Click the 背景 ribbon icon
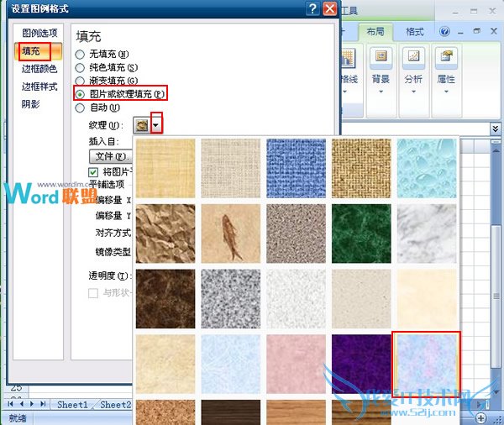504x425 pixels. pyautogui.click(x=381, y=58)
